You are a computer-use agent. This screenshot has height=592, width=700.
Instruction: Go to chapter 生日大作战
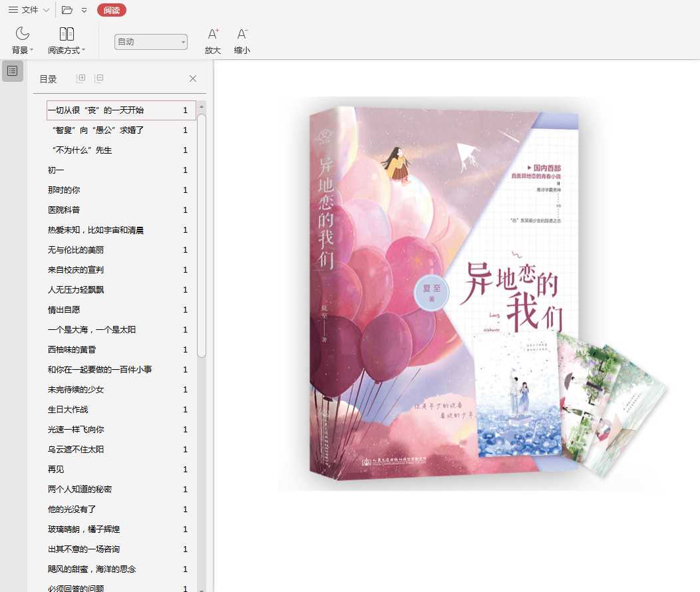click(121, 410)
